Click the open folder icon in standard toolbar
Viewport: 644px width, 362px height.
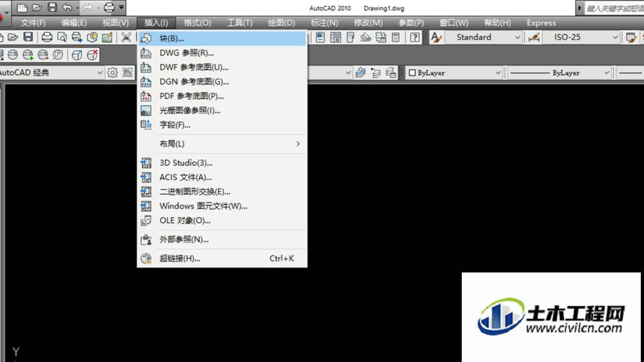(x=13, y=37)
